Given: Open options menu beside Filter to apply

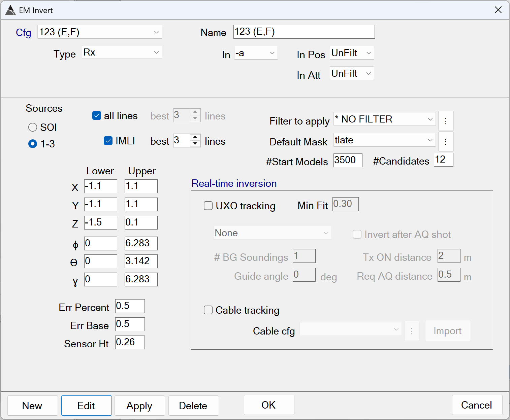Looking at the screenshot, I should [445, 121].
